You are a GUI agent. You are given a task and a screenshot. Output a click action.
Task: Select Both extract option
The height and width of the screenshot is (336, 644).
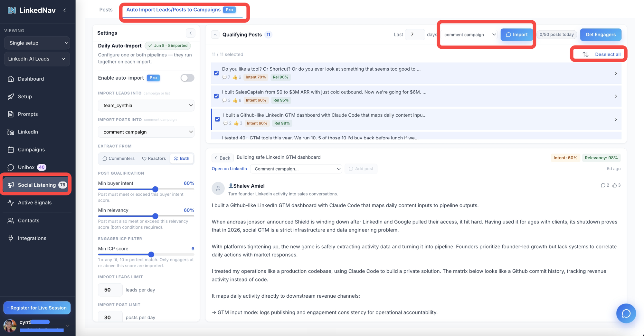pyautogui.click(x=182, y=158)
